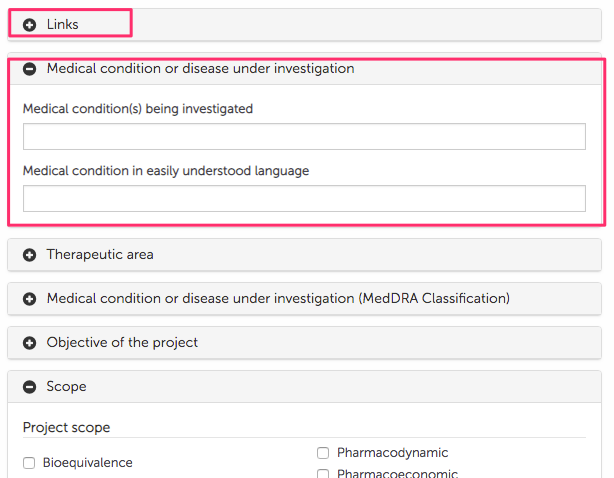The height and width of the screenshot is (478, 614).
Task: Click the plus icon beside MedDRA Classification header
Action: click(30, 299)
